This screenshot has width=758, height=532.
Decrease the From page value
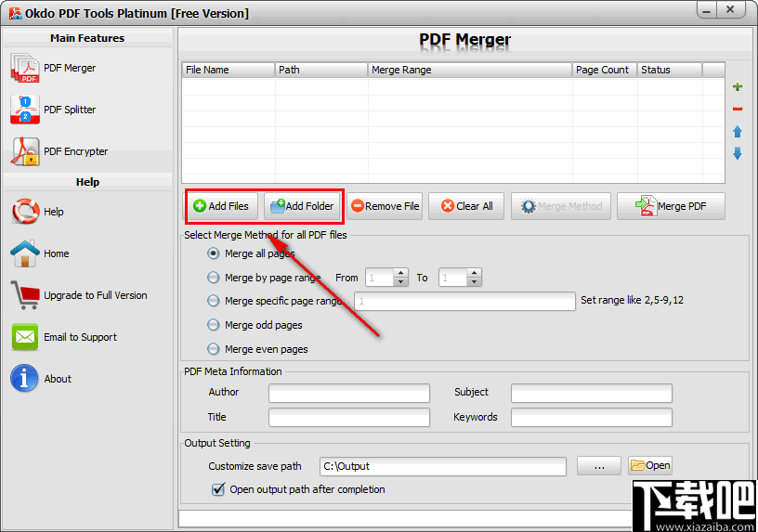click(400, 281)
